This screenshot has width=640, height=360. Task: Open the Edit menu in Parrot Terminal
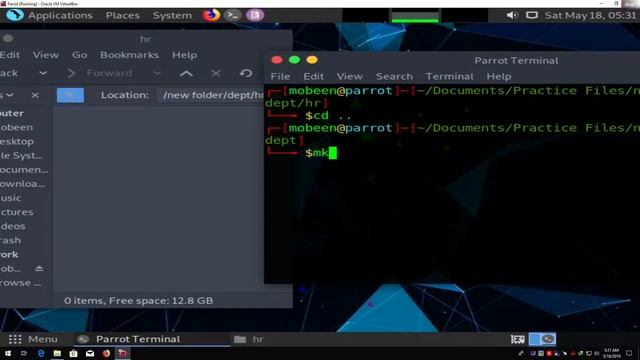click(x=313, y=76)
